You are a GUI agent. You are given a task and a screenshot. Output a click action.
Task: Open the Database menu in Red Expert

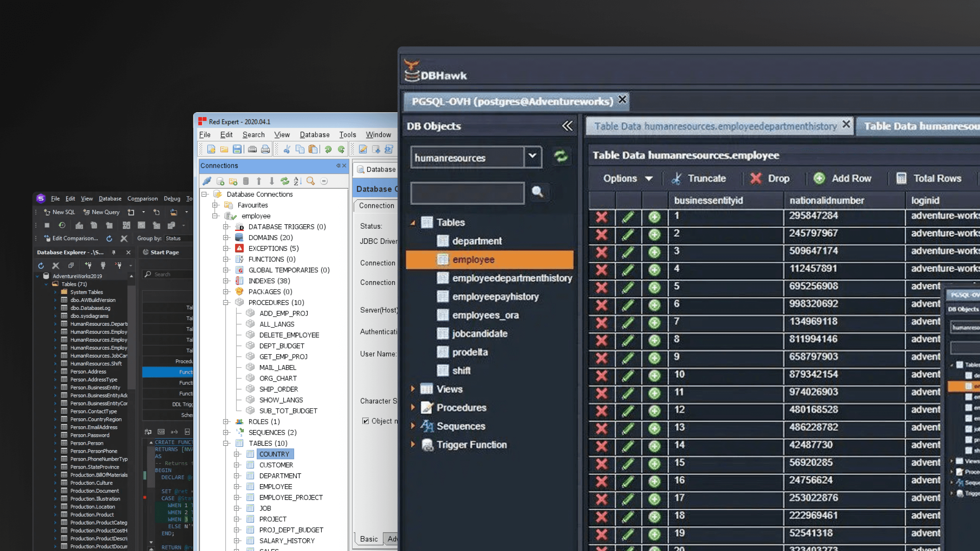pos(314,135)
